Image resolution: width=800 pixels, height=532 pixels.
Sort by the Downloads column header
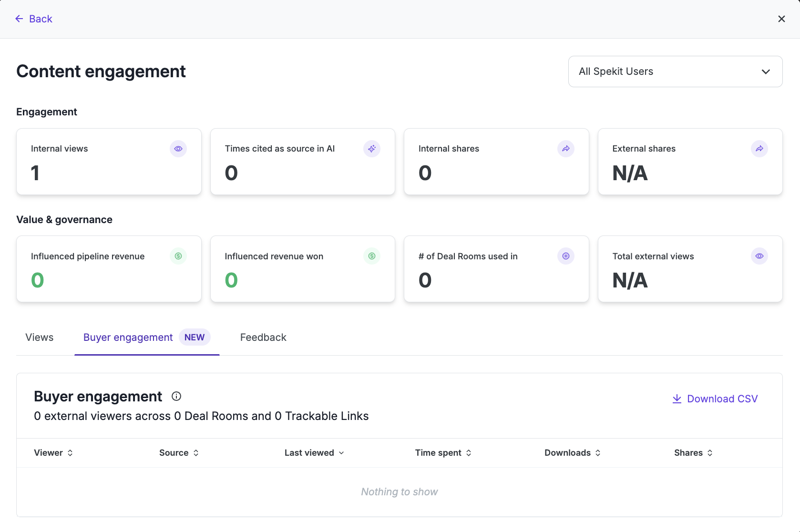tap(573, 453)
